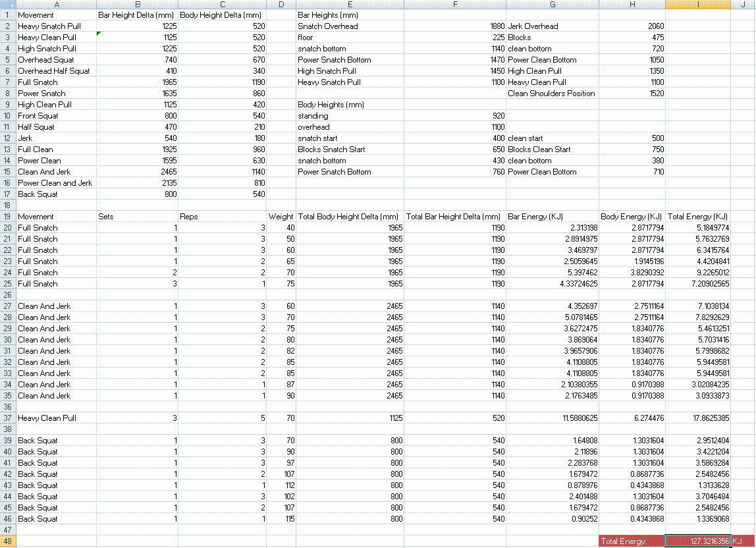
Task: Click row header 48
Action: click(x=7, y=541)
